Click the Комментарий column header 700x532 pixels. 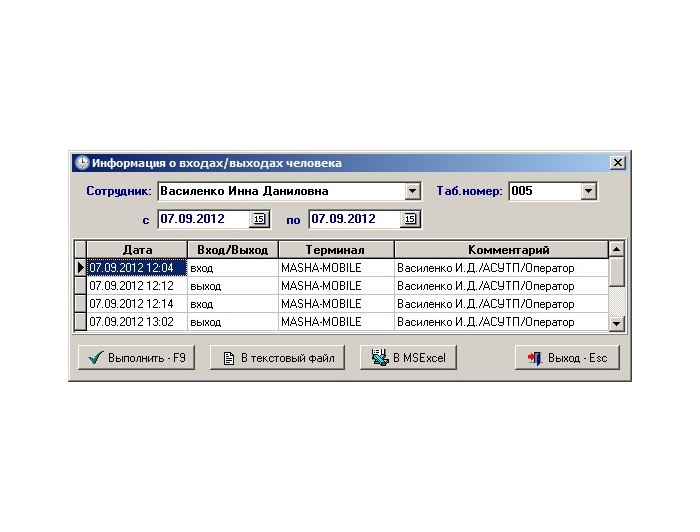point(500,250)
